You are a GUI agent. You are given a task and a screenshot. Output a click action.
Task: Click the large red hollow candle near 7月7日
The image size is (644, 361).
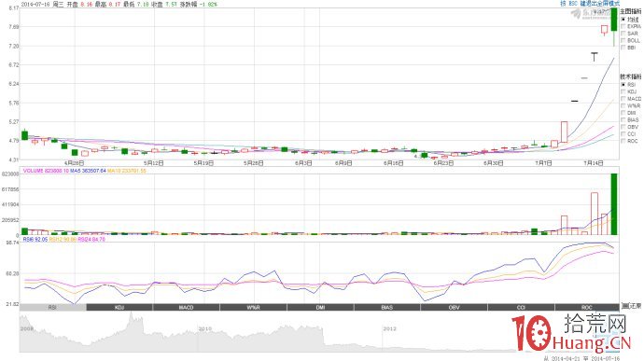pyautogui.click(x=564, y=132)
